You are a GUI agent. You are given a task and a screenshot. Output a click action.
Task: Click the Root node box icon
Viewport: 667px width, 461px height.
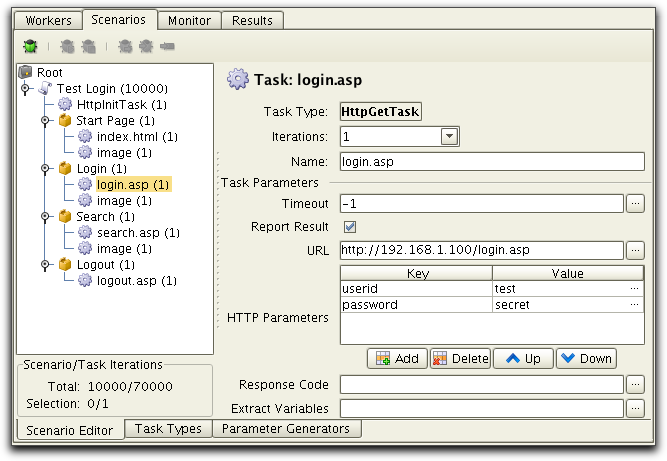(26, 72)
